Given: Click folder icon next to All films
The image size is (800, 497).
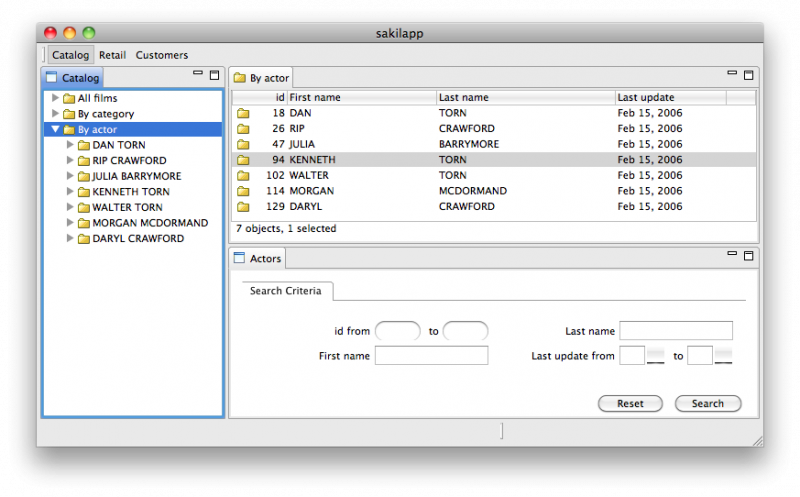Looking at the screenshot, I should [69, 98].
